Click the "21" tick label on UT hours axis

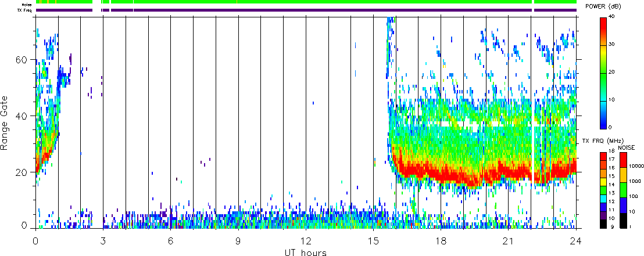(508, 241)
